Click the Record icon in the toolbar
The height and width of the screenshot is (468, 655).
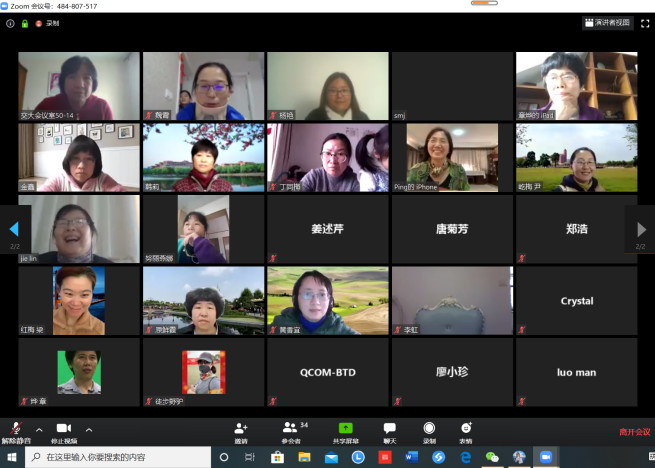tap(429, 428)
